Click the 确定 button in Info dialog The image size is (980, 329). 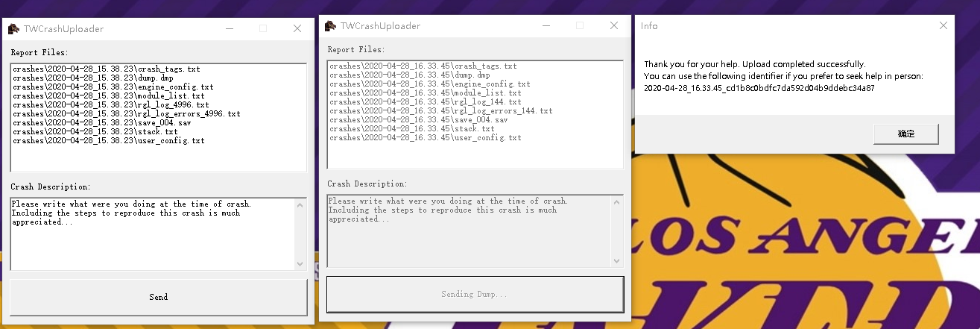(905, 134)
